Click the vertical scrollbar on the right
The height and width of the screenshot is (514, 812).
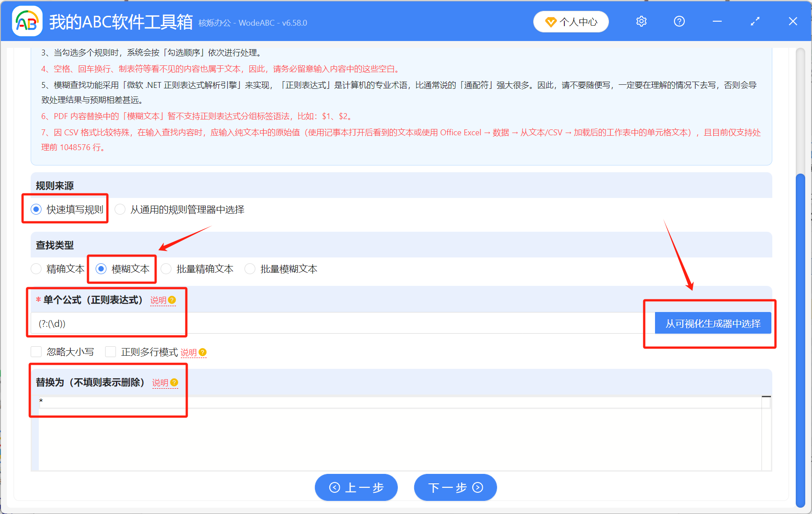point(800,338)
